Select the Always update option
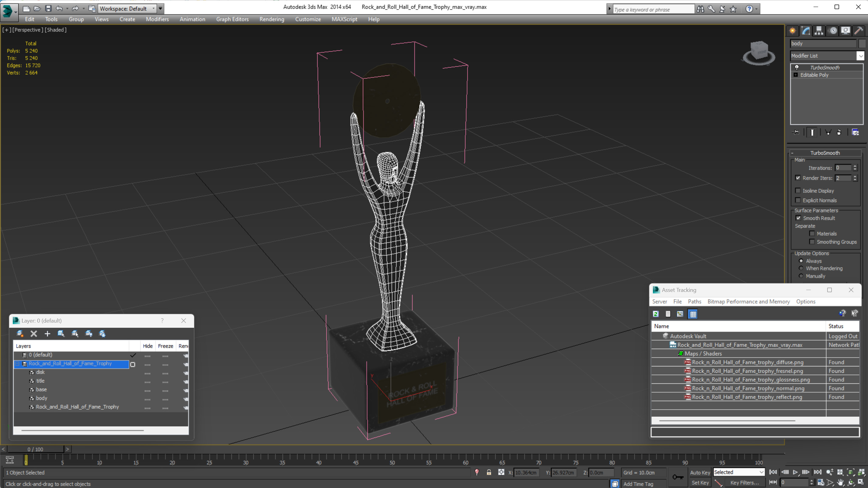868x488 pixels. 801,261
